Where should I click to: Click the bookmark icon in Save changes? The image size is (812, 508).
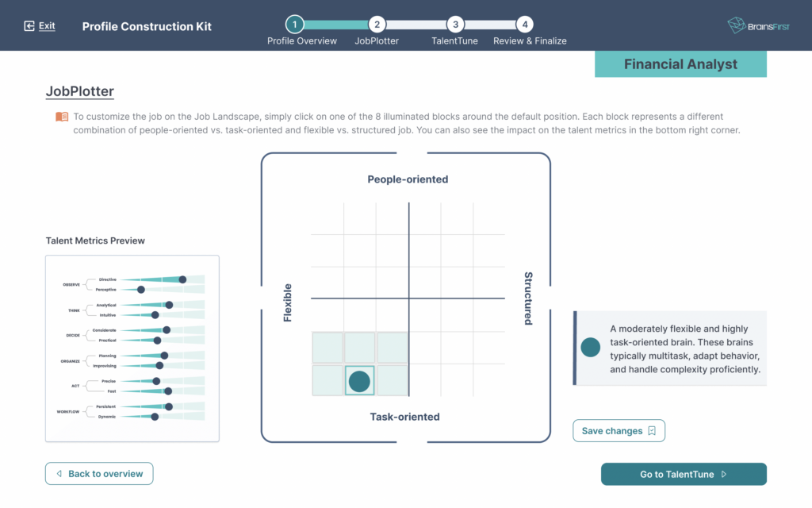(652, 431)
